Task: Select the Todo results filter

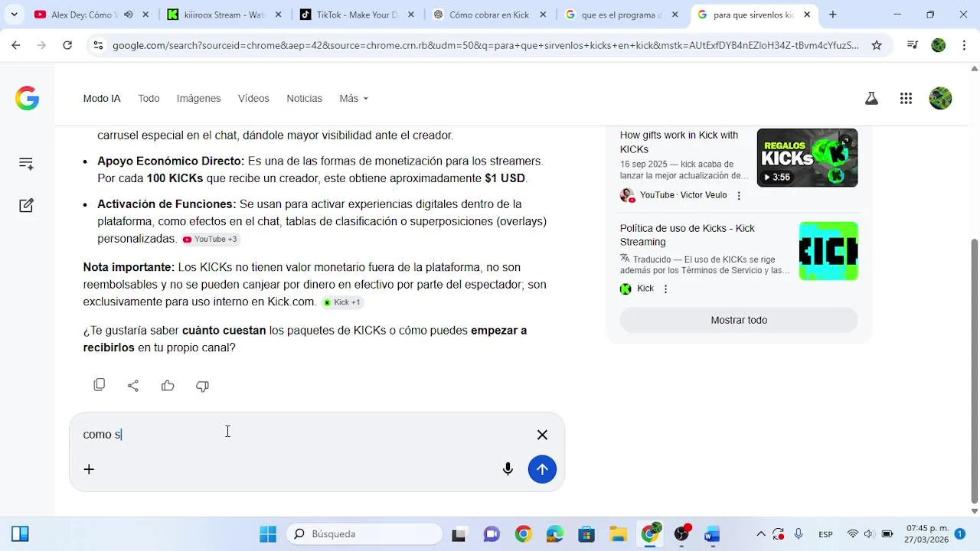Action: [x=149, y=99]
